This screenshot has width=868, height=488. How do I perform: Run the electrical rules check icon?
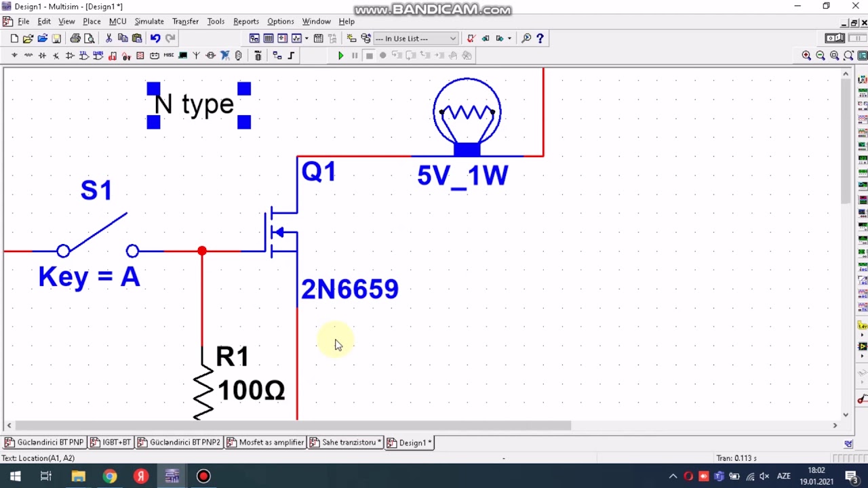471,38
